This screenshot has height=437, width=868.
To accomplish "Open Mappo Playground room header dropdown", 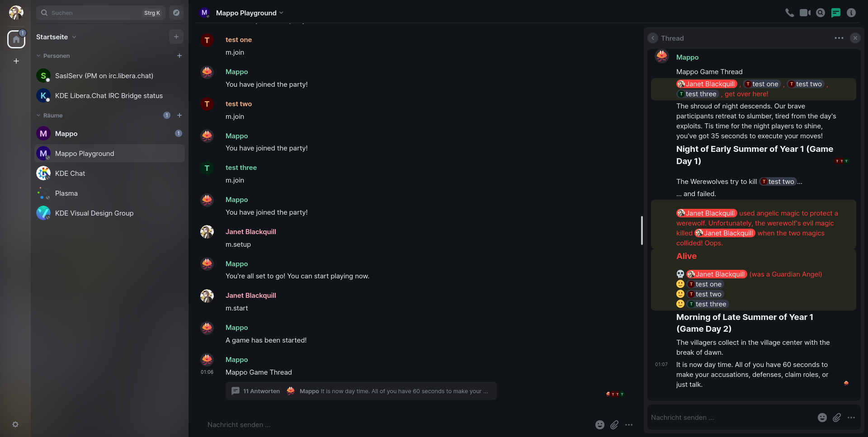I will point(250,13).
